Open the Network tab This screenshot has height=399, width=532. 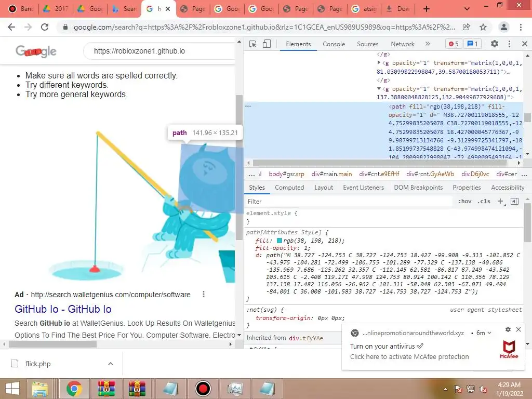403,44
